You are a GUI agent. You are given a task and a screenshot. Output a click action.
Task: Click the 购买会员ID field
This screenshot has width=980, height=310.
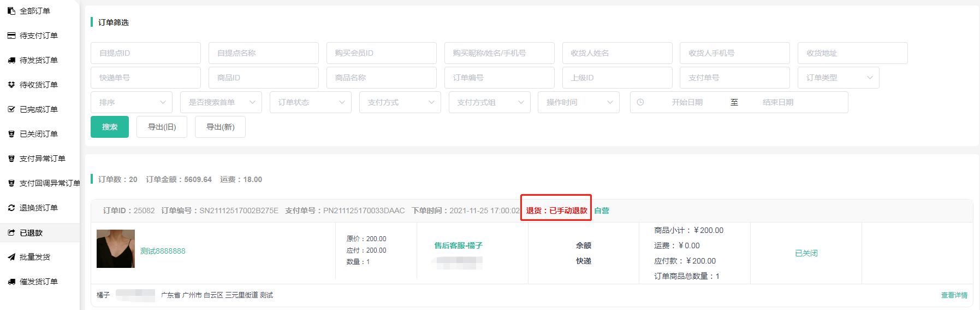(382, 53)
